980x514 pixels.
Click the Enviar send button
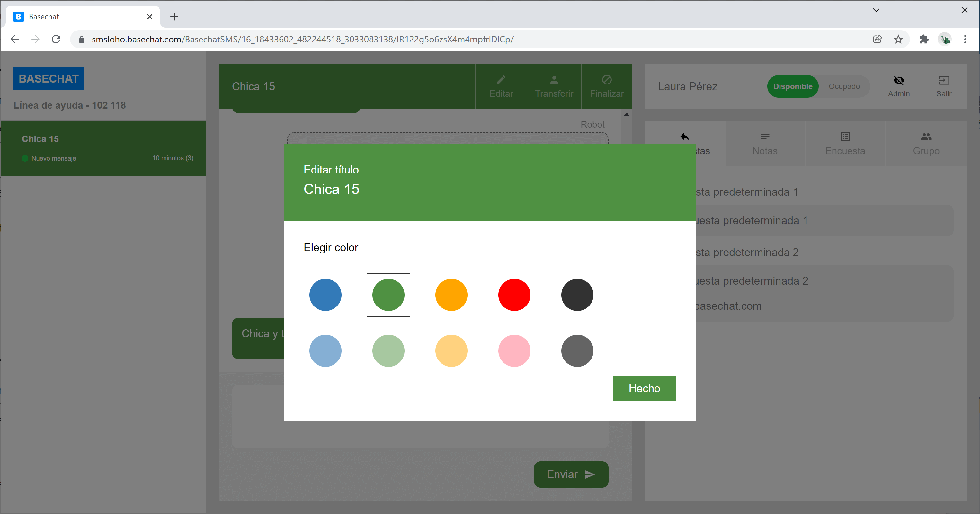(571, 474)
